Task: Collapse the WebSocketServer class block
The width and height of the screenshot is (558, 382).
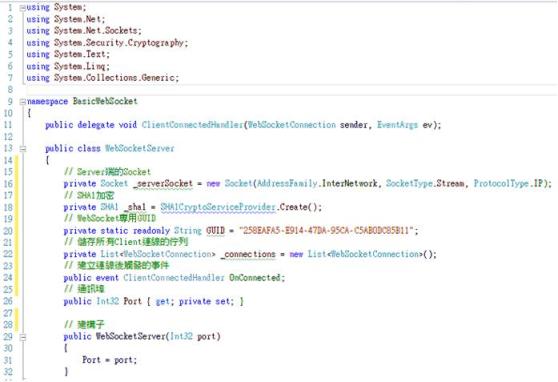Action: click(x=23, y=149)
